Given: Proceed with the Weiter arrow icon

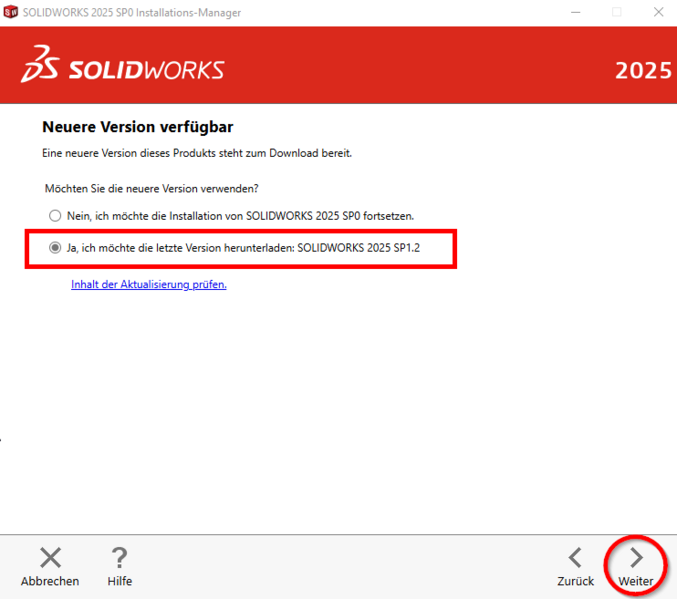Looking at the screenshot, I should [x=636, y=557].
